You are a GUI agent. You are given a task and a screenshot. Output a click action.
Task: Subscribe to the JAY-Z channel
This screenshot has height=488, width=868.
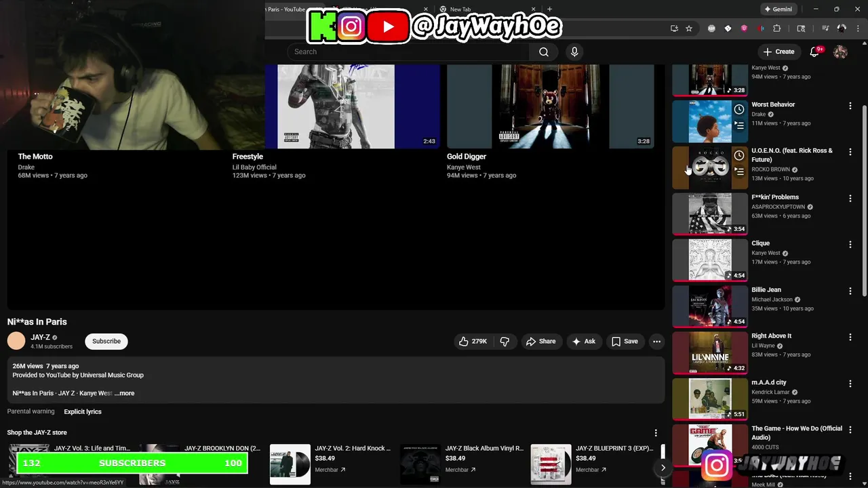[x=106, y=341]
